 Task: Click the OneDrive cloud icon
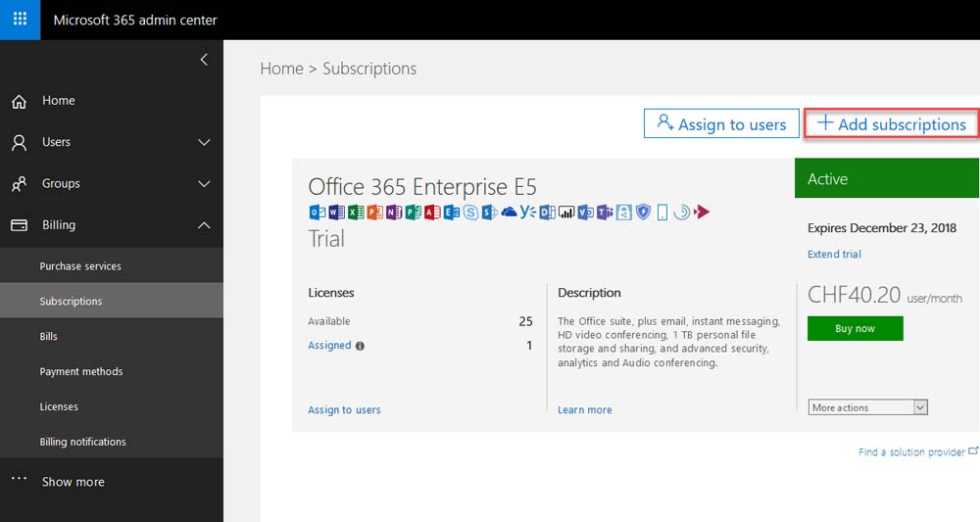tap(510, 213)
